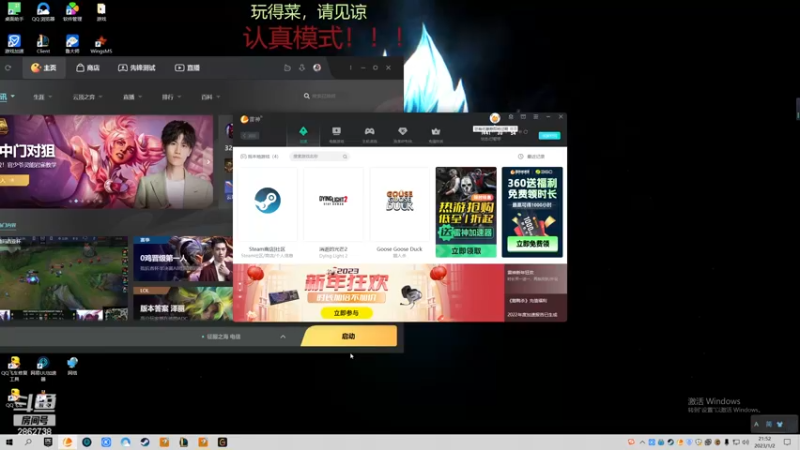Advance the WeGame banner with the right arrow

(x=208, y=162)
